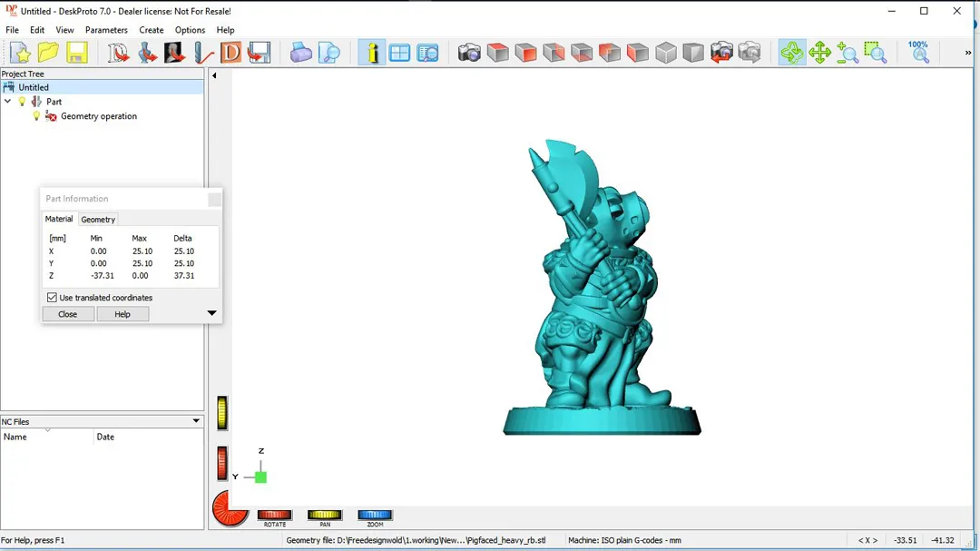Click the Part Information yellow 'i' icon
This screenshot has width=980, height=551.
pyautogui.click(x=371, y=53)
